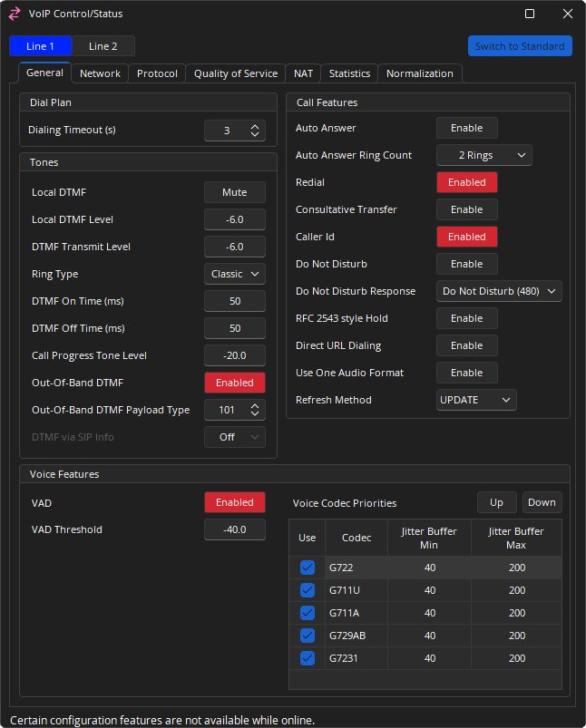Image resolution: width=586 pixels, height=728 pixels.
Task: Toggle the Caller Id Enabled button
Action: pos(466,237)
